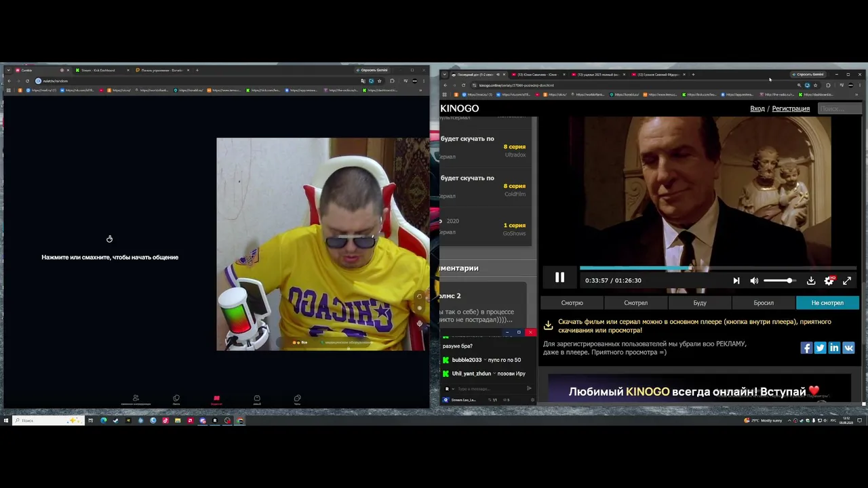Open the tab search dropdown in right browser
Screen dimensions: 868x488
coord(444,75)
